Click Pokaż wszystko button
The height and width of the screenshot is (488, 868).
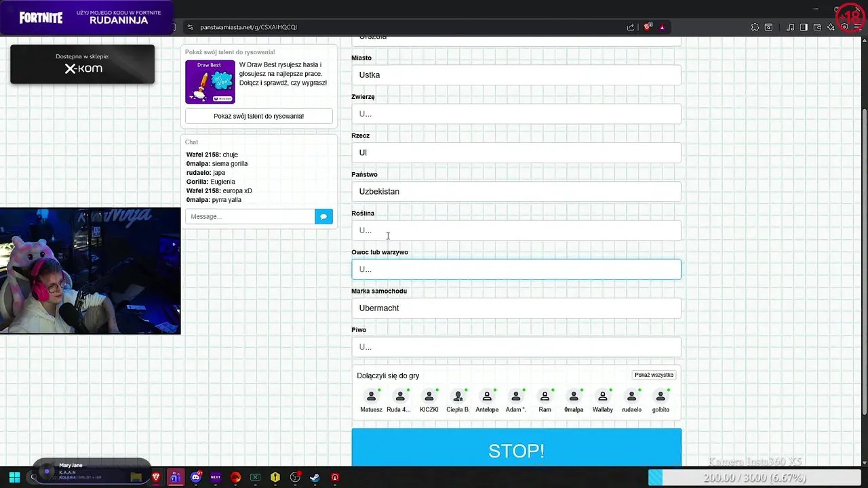(x=654, y=375)
